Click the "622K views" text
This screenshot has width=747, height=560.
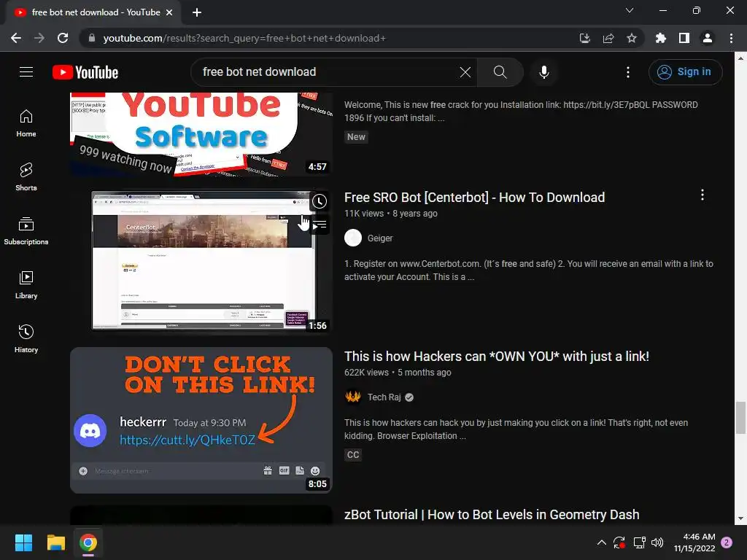[x=366, y=373]
